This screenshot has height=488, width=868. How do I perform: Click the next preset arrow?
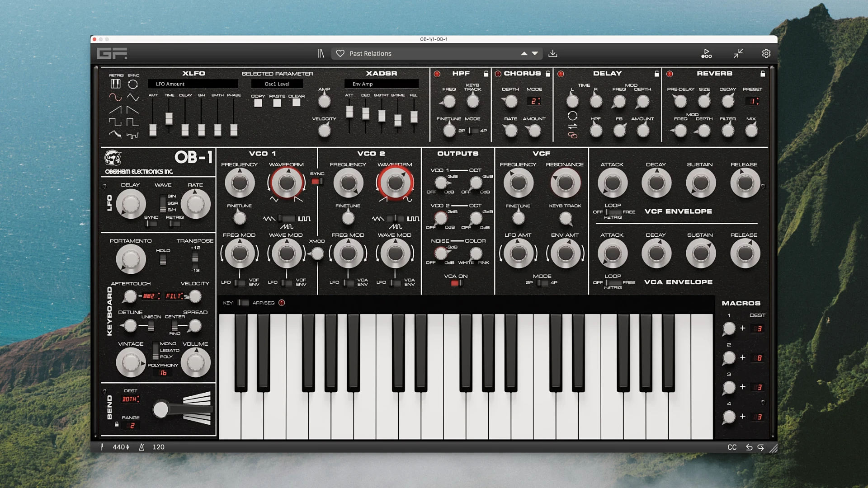click(534, 53)
